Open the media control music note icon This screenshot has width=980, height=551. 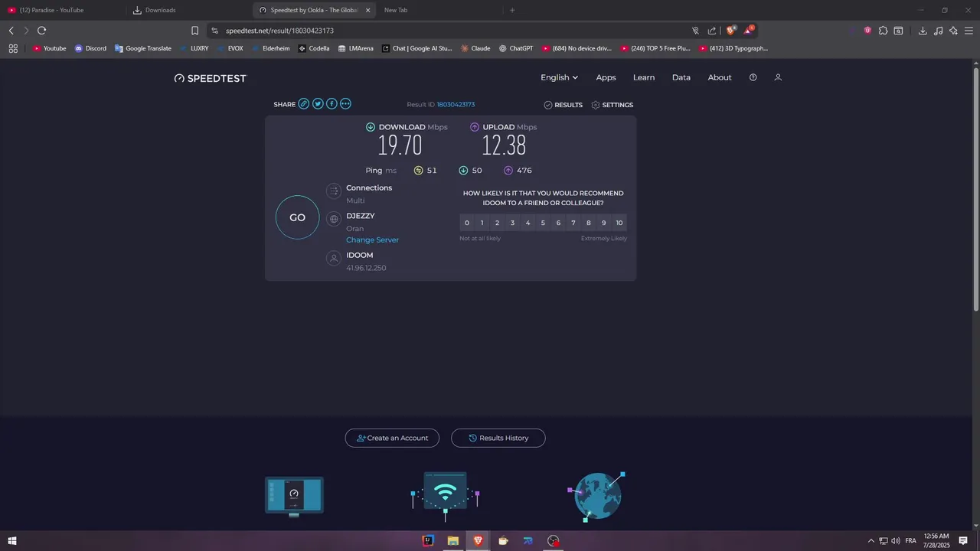(939, 31)
